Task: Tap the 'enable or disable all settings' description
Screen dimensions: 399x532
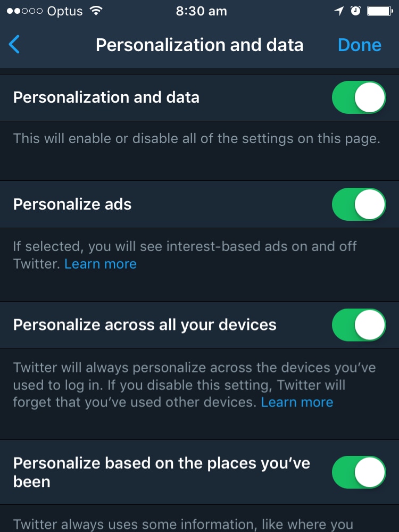Action: coord(197,138)
